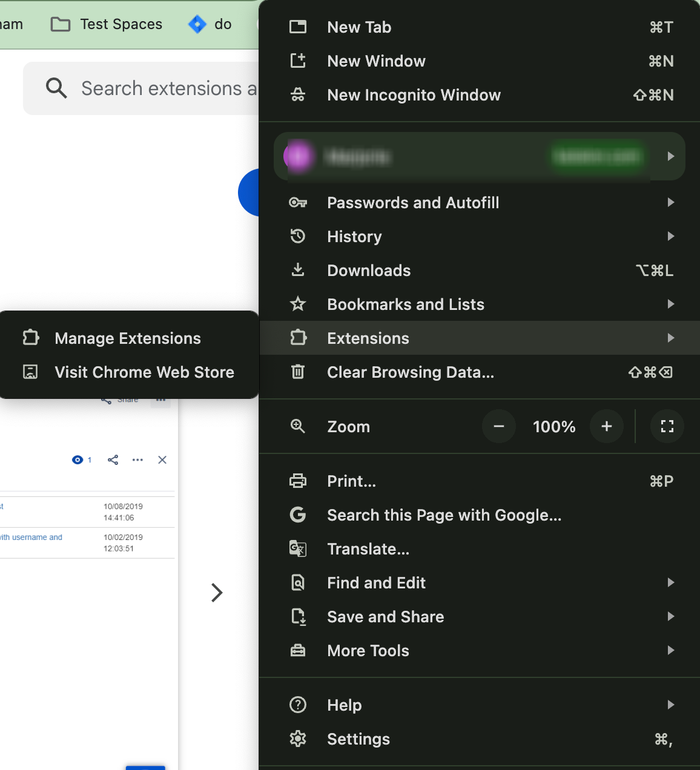Increase zoom with the plus control
Image resolution: width=700 pixels, height=770 pixels.
coord(606,426)
